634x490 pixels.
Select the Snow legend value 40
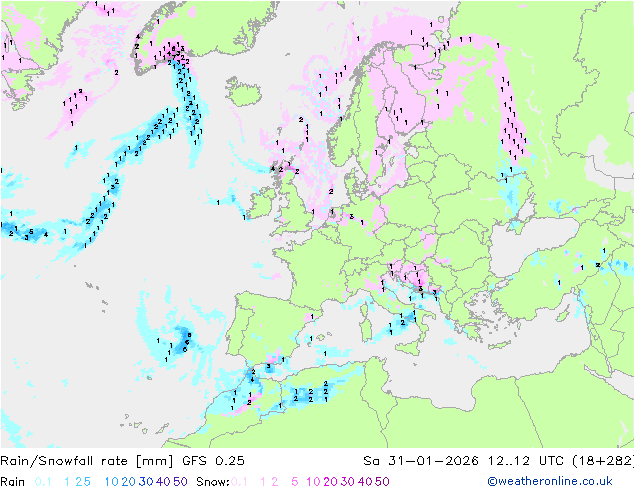[365, 482]
